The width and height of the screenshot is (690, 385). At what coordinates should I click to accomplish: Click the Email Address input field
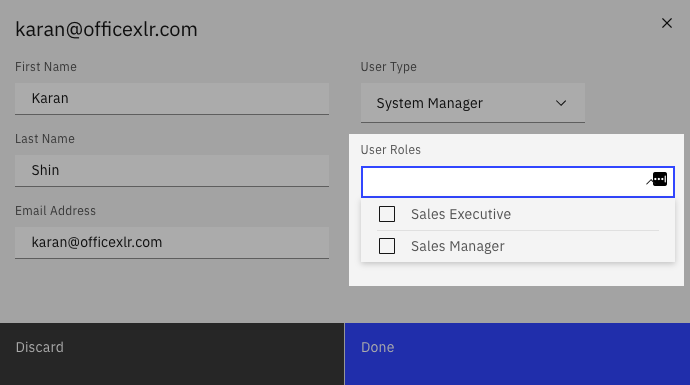click(x=172, y=242)
